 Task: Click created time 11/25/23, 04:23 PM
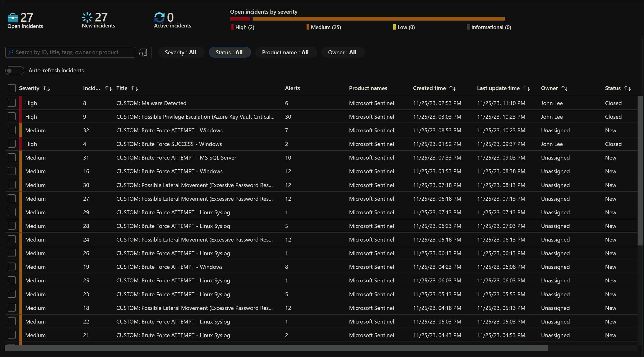[x=437, y=267]
